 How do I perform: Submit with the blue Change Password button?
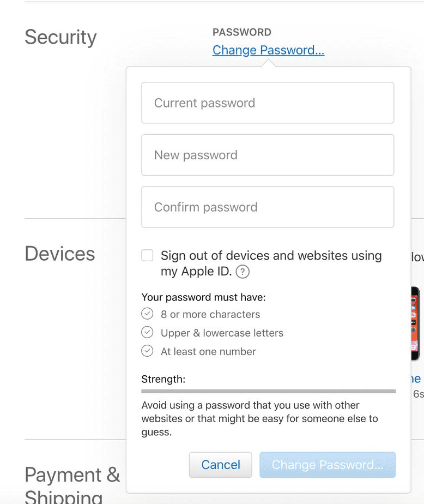(x=328, y=465)
